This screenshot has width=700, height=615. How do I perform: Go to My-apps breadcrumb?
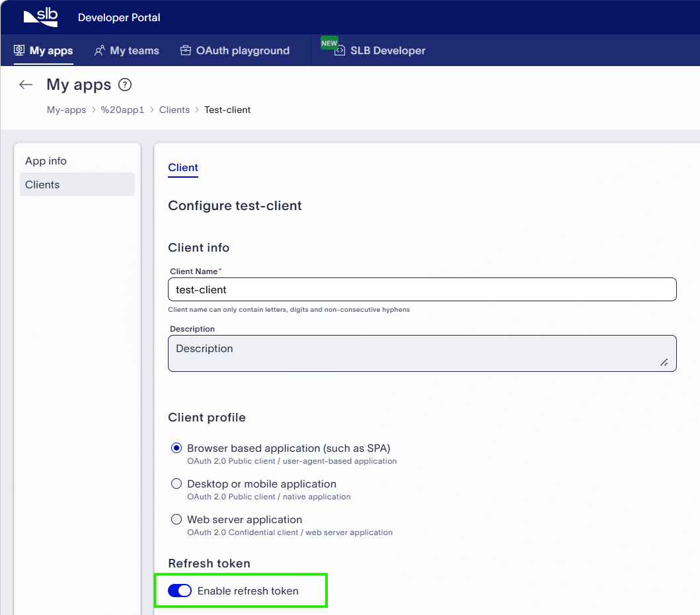(67, 110)
